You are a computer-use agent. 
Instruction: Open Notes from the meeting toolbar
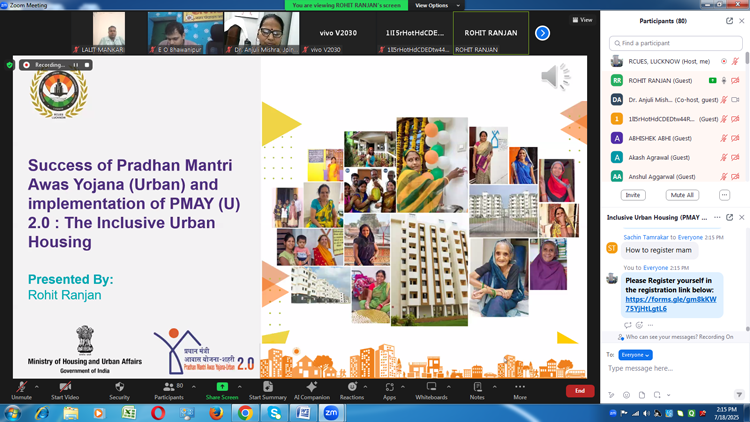coord(477,390)
